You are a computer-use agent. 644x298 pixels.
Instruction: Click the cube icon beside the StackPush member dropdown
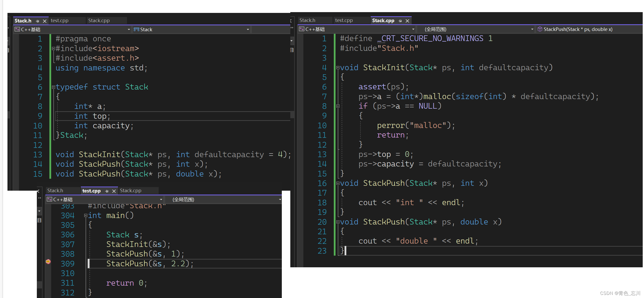[540, 29]
